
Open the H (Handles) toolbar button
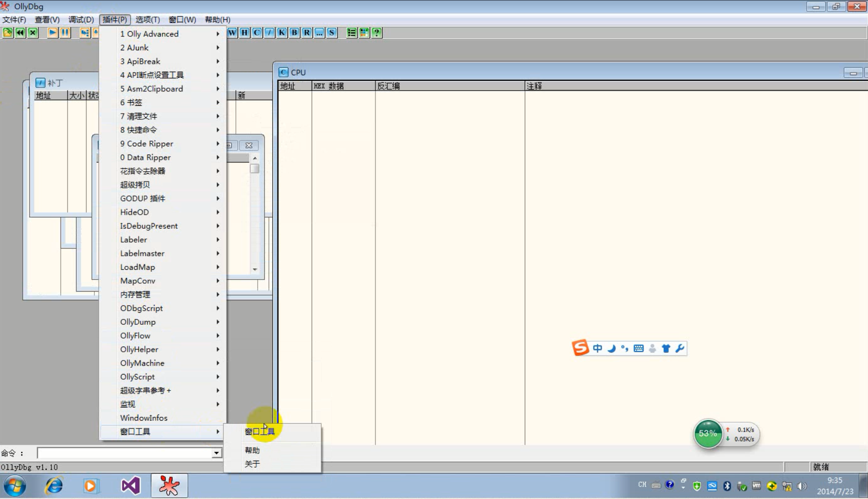(245, 33)
